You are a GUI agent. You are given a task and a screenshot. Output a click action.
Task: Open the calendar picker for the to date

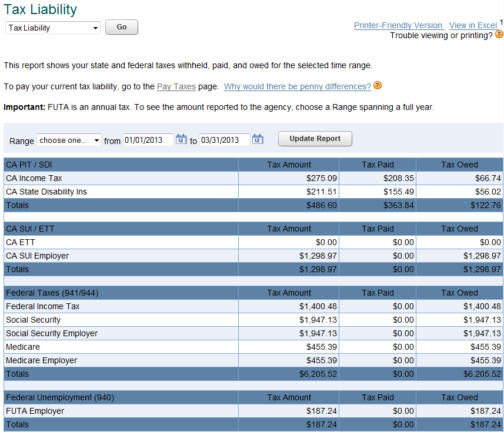[258, 140]
